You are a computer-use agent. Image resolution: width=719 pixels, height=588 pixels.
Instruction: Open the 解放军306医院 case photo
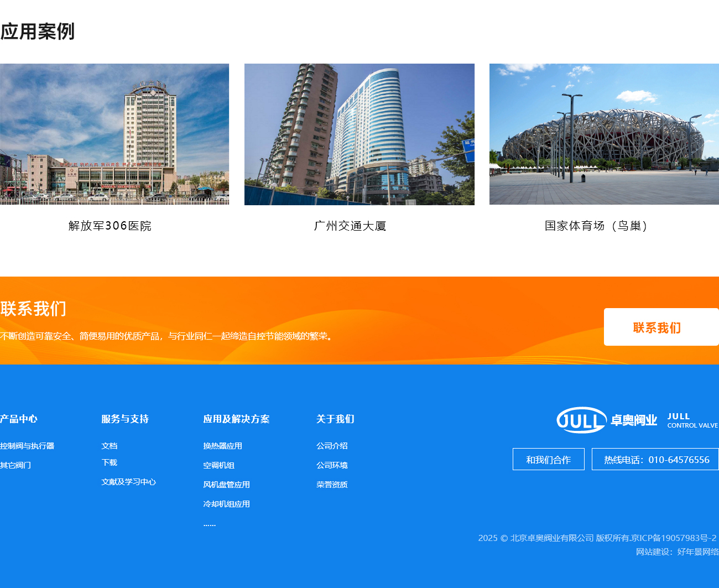(114, 134)
